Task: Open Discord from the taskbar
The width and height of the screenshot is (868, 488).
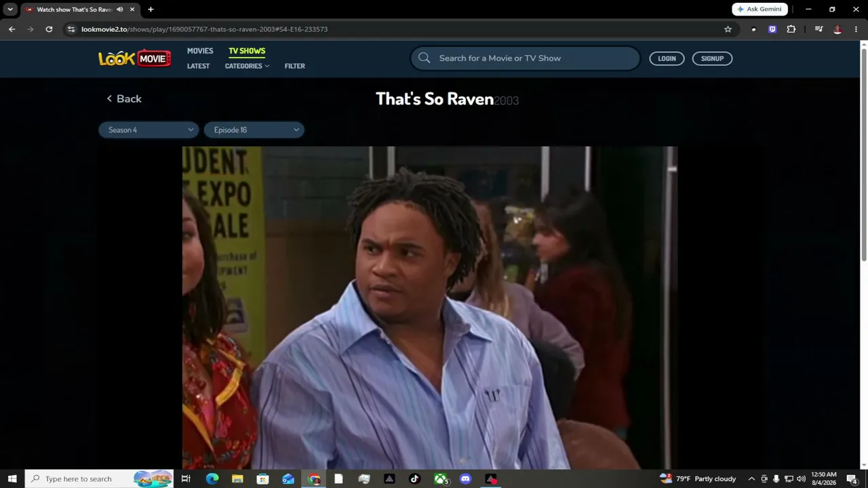Action: click(x=465, y=479)
